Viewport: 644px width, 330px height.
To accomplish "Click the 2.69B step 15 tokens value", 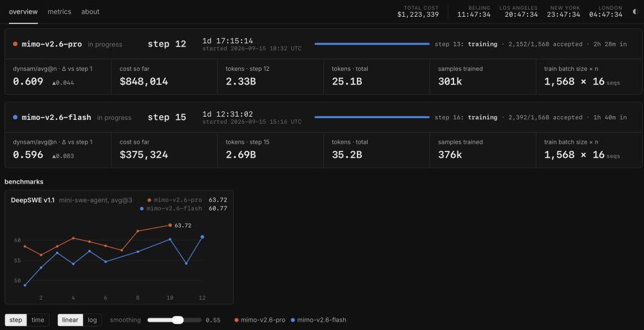I will tap(241, 155).
